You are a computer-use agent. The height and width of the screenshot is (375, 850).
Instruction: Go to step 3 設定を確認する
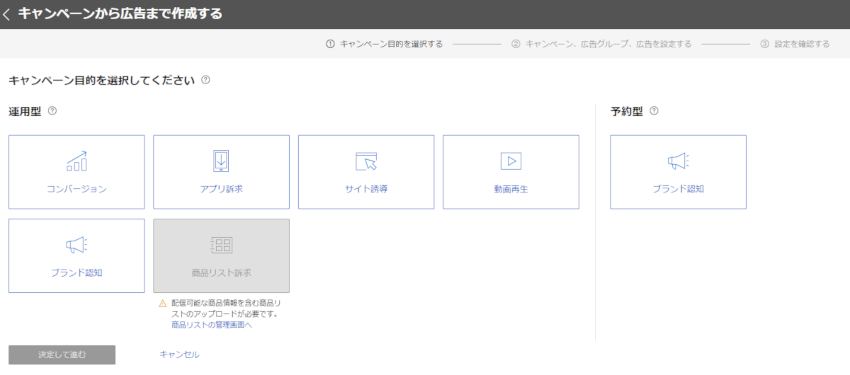pos(795,44)
